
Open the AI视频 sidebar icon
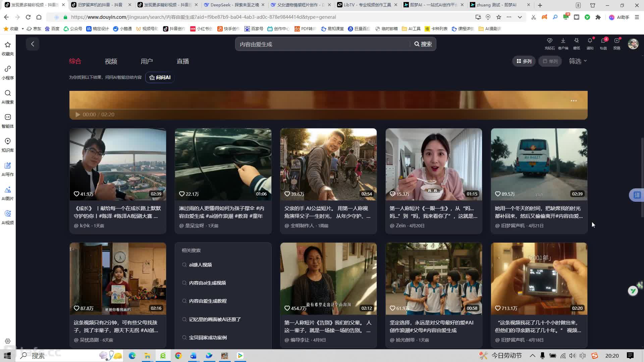(x=8, y=217)
